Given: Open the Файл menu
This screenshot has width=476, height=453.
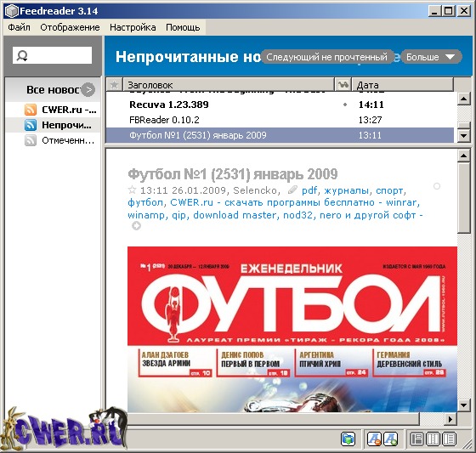Looking at the screenshot, I should [x=19, y=27].
